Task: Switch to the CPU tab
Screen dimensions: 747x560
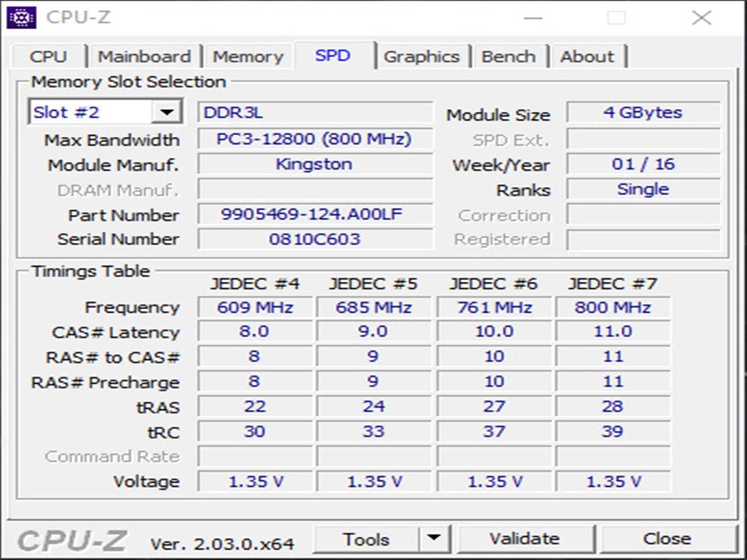Action: (x=49, y=56)
